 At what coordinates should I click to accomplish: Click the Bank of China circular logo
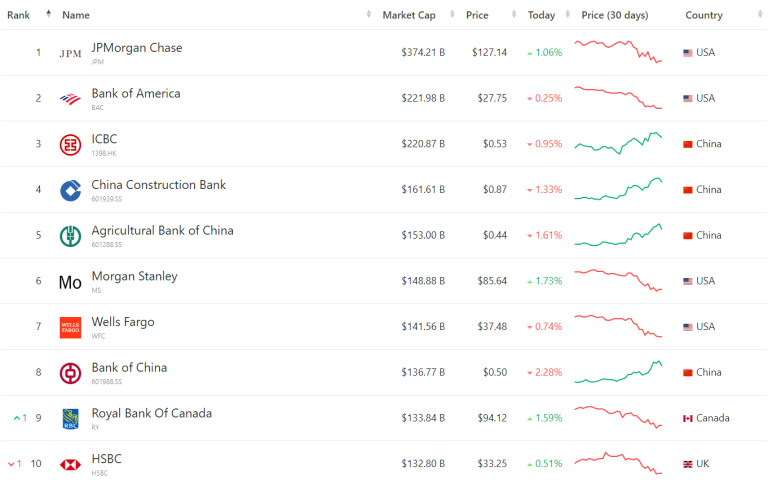(70, 373)
